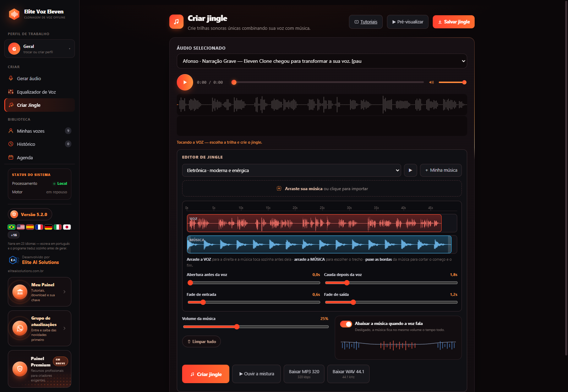Viewport: 568px width, 392px height.
Task: Click the Cauda depois da voz slider
Action: point(391,283)
